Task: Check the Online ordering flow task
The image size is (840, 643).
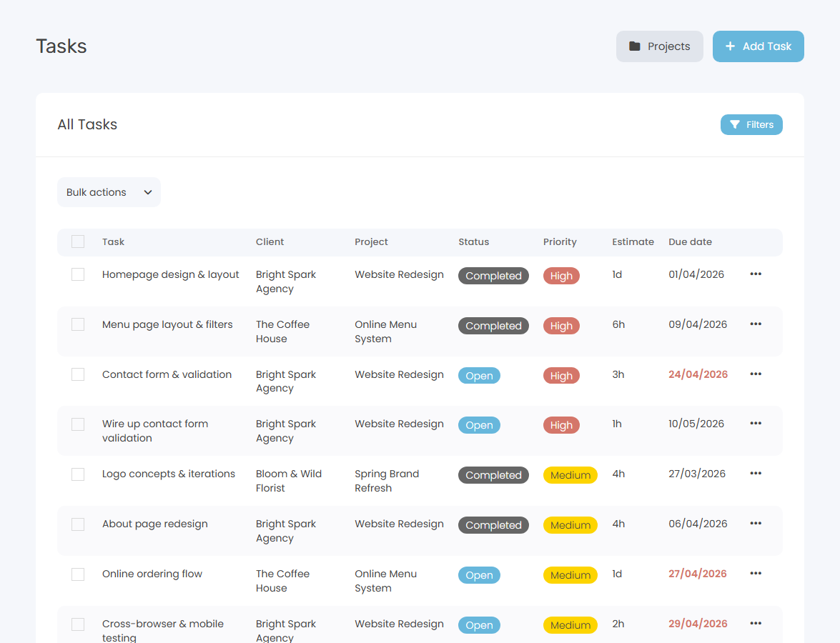Action: click(x=78, y=574)
